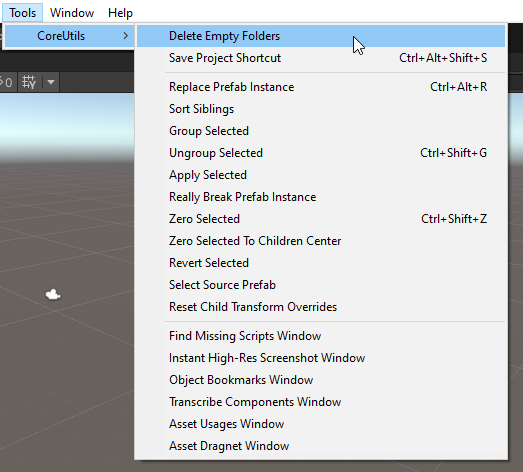The image size is (523, 472).
Task: Click the cloud gizmo in scene view
Action: tap(53, 295)
